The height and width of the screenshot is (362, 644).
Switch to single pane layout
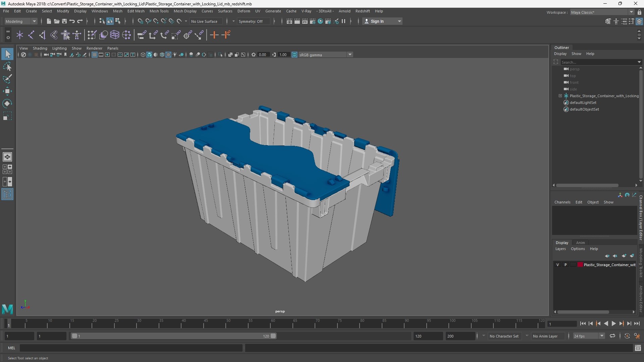[x=7, y=157]
